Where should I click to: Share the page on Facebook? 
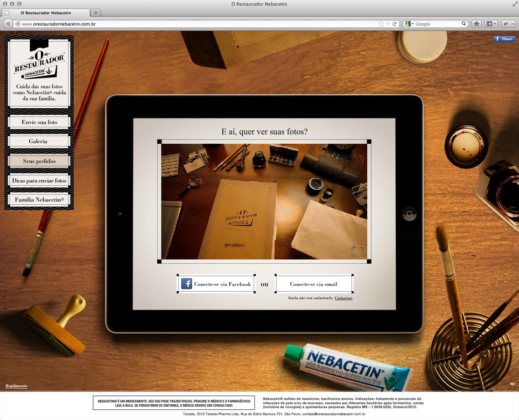coord(505,39)
